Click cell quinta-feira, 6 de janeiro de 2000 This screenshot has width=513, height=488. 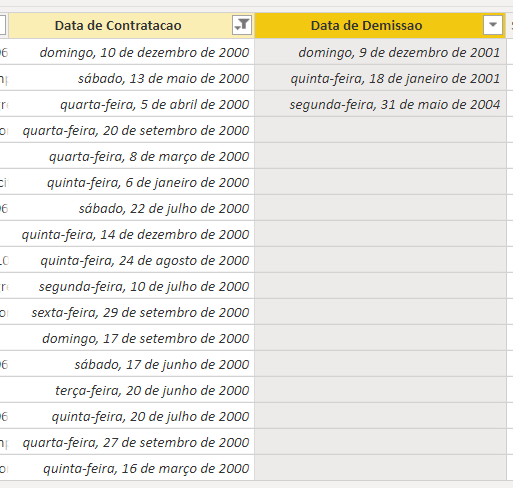click(x=131, y=182)
